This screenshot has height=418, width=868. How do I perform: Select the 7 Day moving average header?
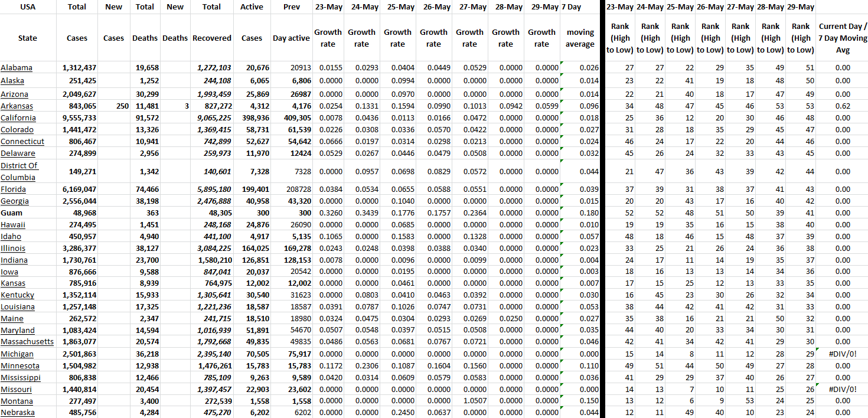(x=580, y=38)
